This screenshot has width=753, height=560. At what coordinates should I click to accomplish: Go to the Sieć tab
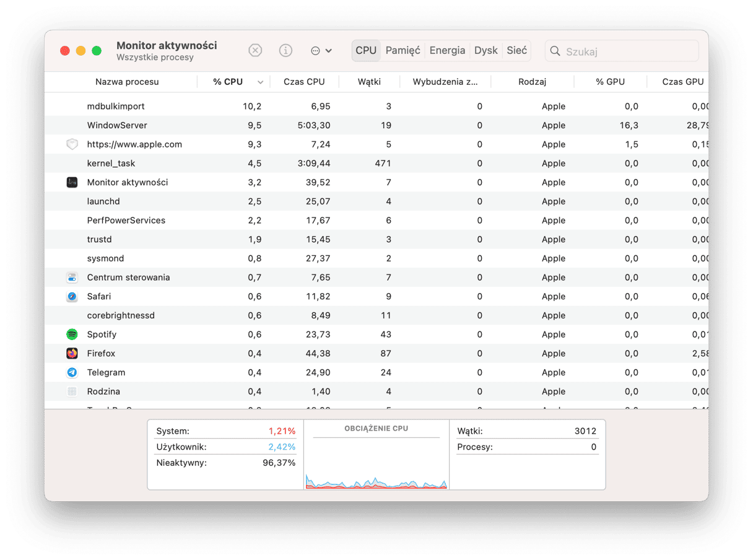point(517,51)
